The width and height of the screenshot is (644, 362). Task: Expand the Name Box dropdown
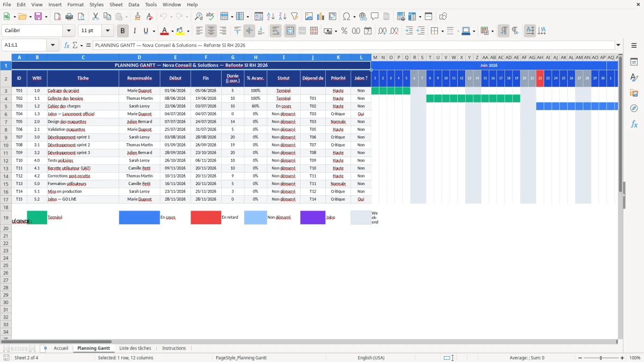click(x=53, y=46)
